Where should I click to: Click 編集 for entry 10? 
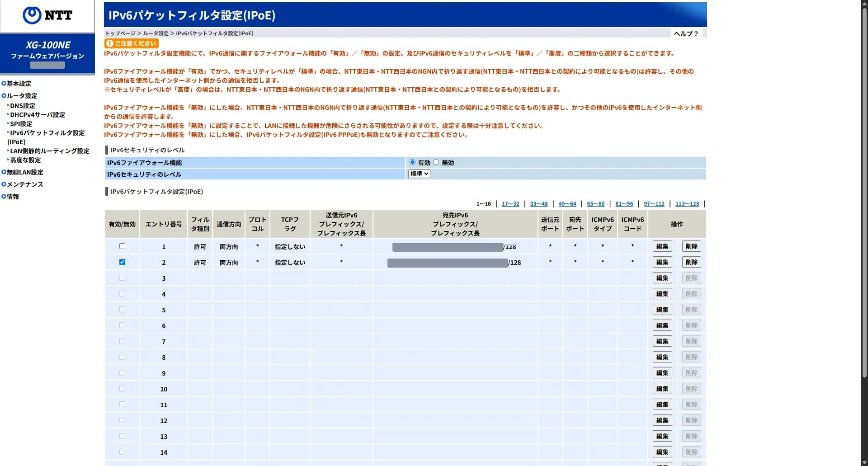pos(662,389)
